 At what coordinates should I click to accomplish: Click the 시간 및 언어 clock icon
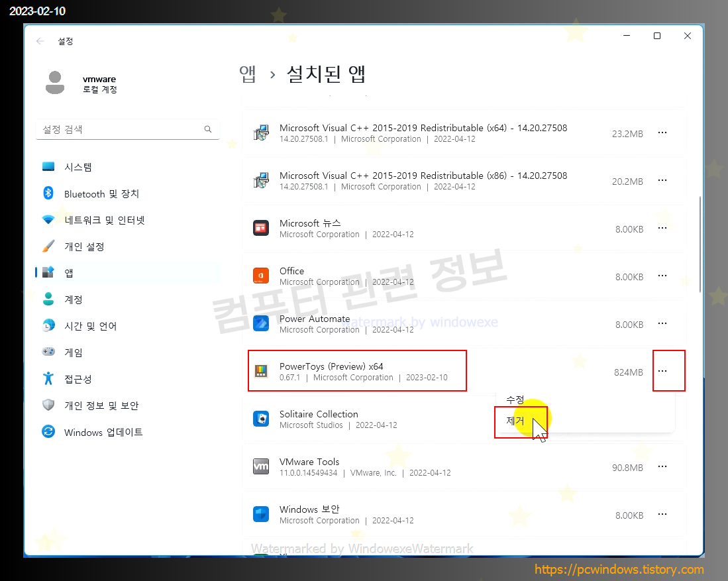pyautogui.click(x=48, y=325)
